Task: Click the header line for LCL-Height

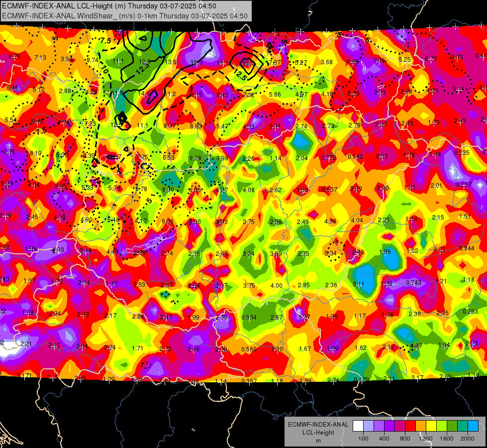Action: pyautogui.click(x=109, y=6)
